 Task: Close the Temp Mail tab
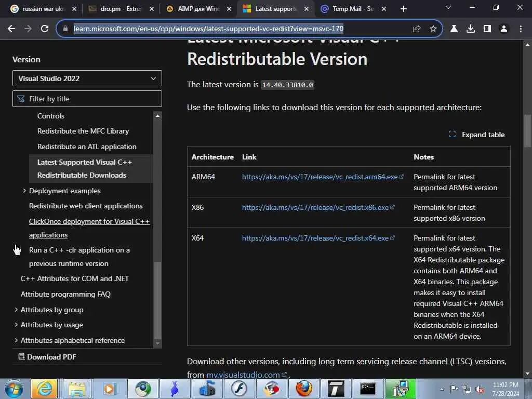point(384,9)
